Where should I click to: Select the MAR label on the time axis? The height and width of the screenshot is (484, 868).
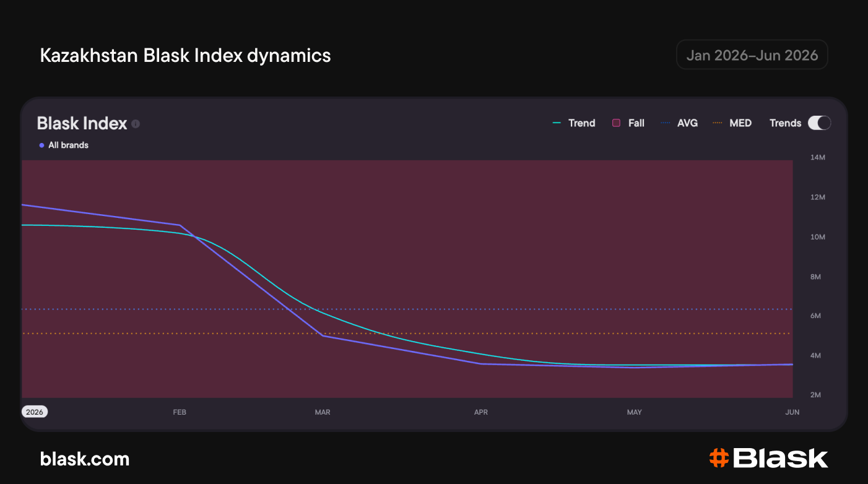pos(323,412)
